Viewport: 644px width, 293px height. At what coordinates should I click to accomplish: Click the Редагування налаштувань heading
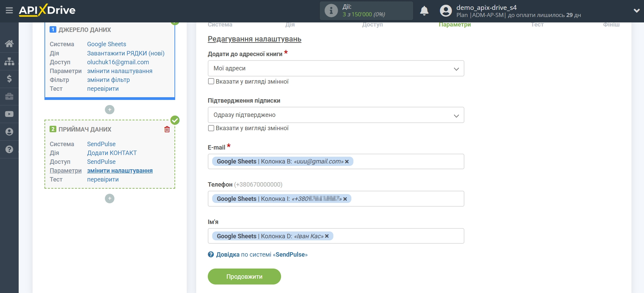point(255,39)
